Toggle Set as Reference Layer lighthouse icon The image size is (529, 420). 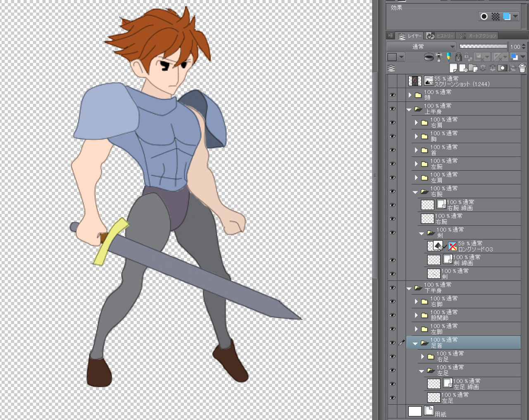(439, 57)
